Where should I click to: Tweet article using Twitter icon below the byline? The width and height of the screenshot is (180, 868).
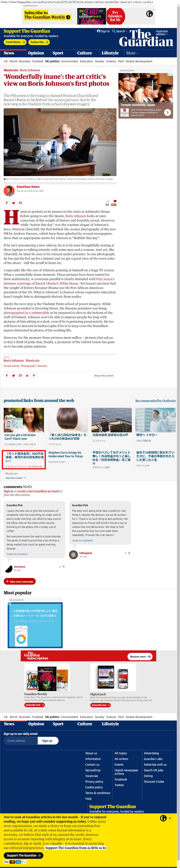click(14, 203)
